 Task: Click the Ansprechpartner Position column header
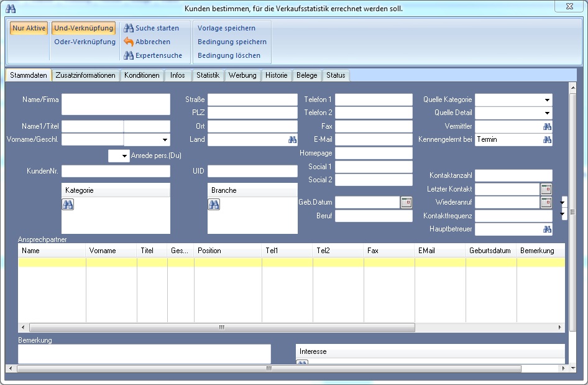coord(228,251)
